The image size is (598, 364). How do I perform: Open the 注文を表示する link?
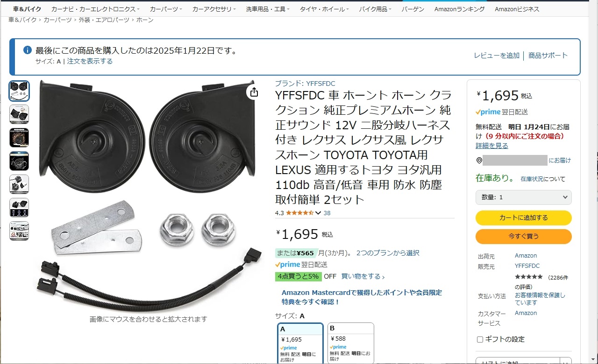click(x=90, y=61)
